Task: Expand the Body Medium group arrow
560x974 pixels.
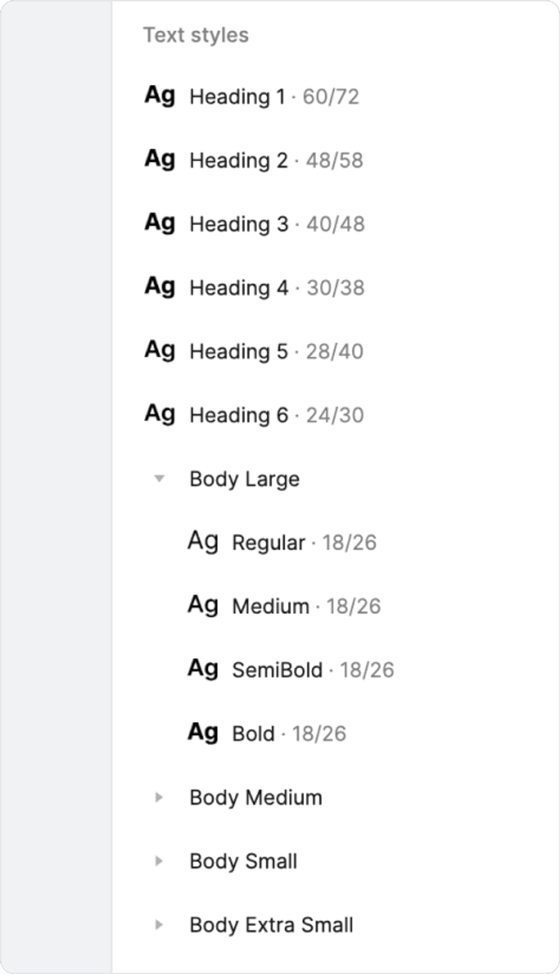Action: click(158, 798)
